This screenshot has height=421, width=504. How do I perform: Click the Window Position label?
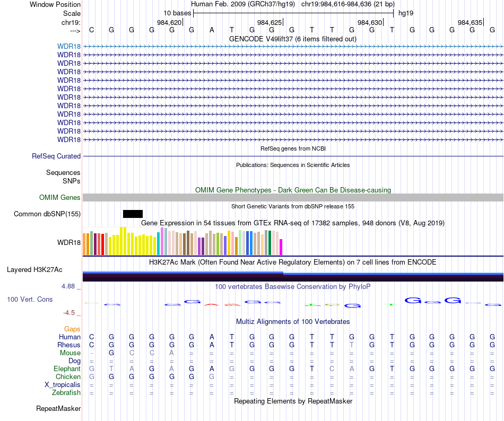point(55,4)
